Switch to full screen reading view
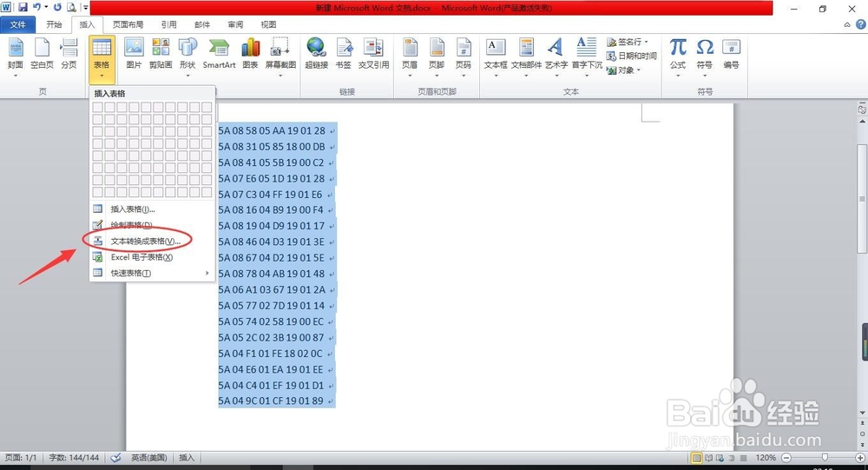Viewport: 868px width, 470px height. (708, 458)
